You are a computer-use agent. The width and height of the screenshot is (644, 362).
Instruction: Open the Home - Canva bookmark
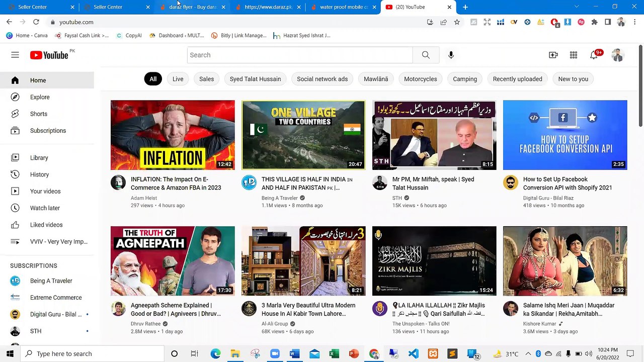tap(27, 36)
